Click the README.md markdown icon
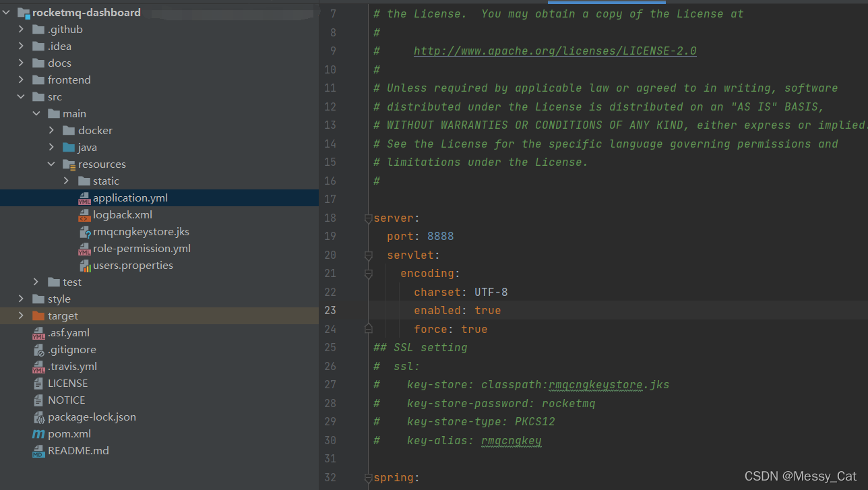868x490 pixels. 39,451
